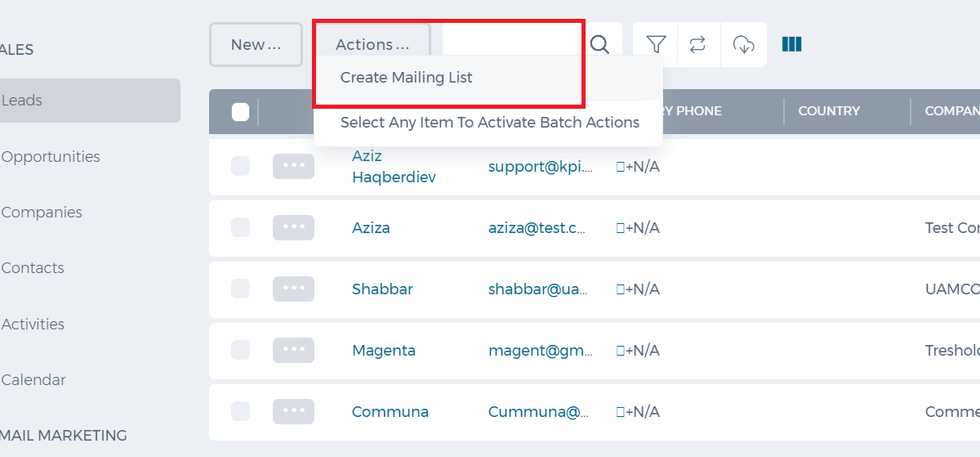
Task: Open the three-dot menu for Shabbar
Action: [293, 289]
